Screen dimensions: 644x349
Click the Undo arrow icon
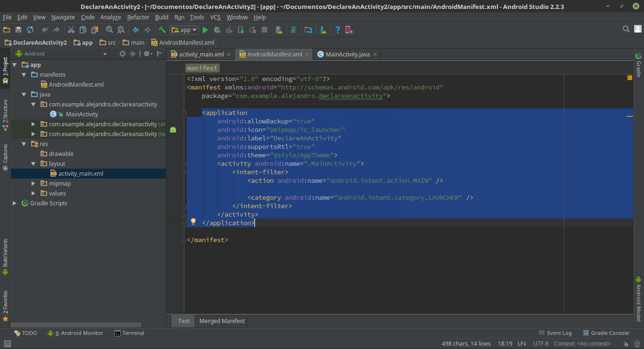pos(45,30)
